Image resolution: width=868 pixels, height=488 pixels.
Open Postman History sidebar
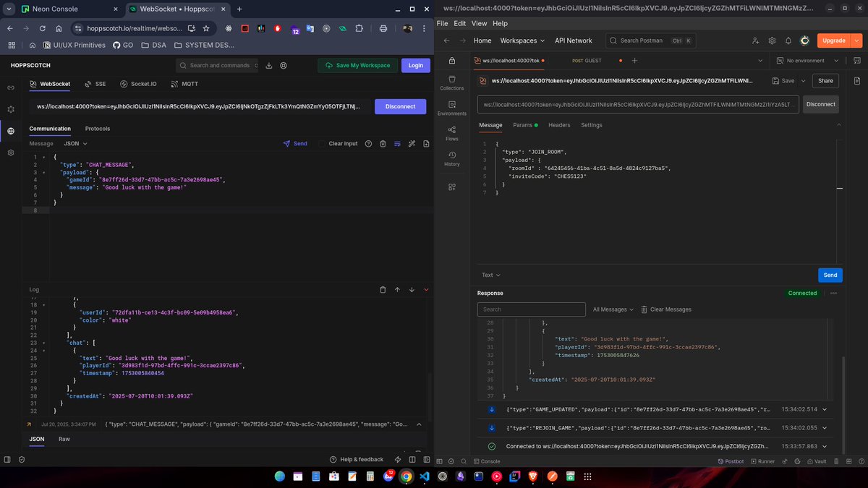pos(452,158)
